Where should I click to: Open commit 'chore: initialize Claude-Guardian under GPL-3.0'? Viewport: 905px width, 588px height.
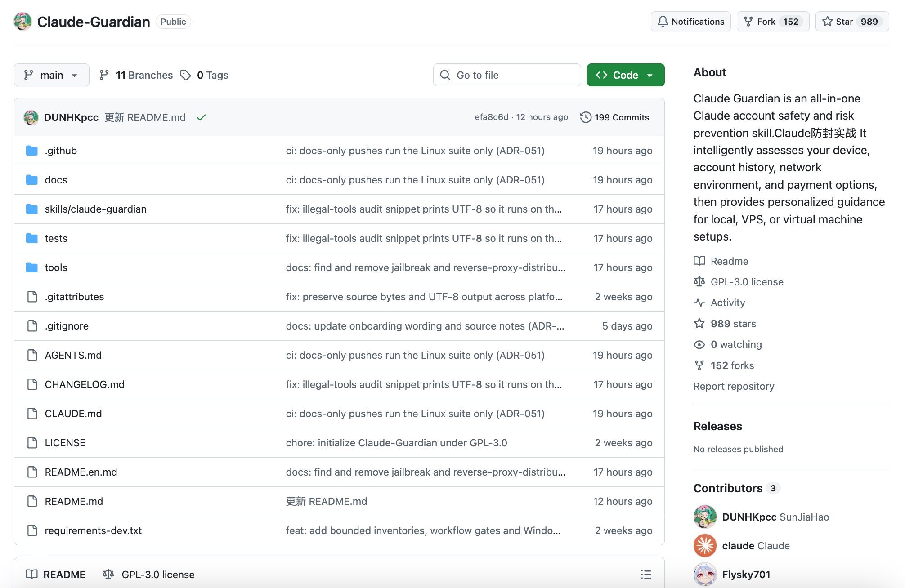pos(396,443)
